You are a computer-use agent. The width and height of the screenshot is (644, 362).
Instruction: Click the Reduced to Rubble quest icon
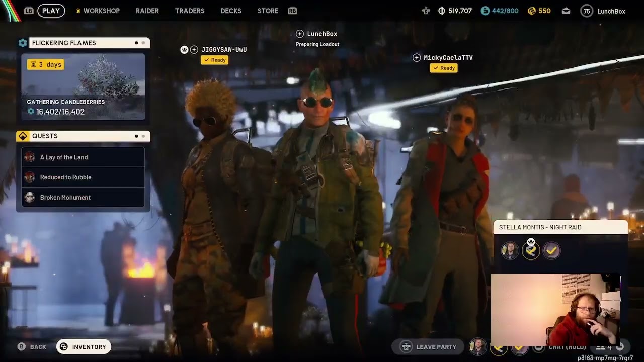pos(30,177)
